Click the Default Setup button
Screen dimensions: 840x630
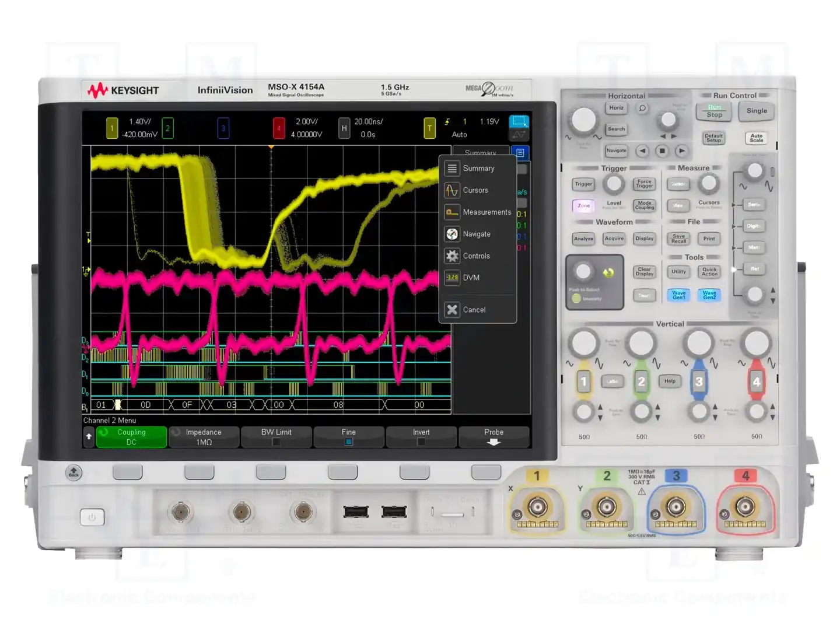pyautogui.click(x=713, y=138)
